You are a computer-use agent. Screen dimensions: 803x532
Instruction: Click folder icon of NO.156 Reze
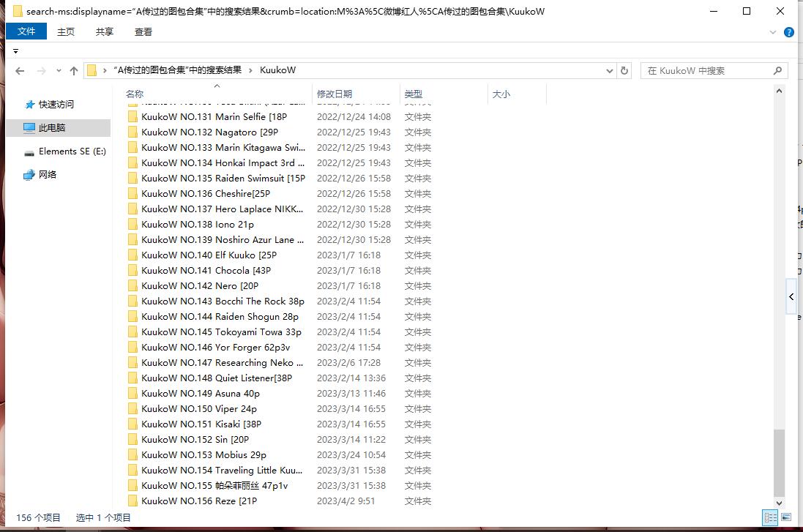pyautogui.click(x=132, y=501)
